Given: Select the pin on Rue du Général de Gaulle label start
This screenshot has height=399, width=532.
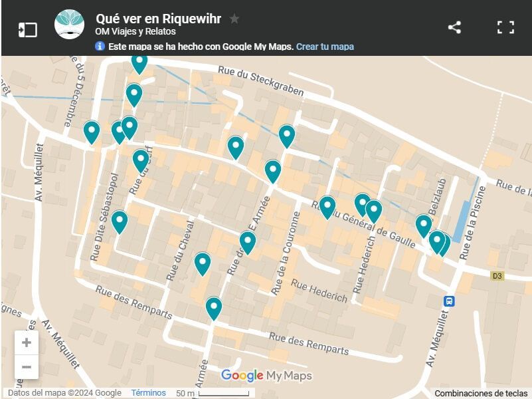Looking at the screenshot, I should tap(327, 207).
